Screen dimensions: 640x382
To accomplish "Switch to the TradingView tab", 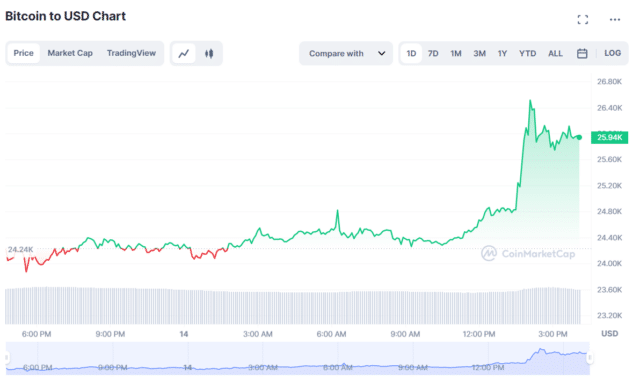I will [x=131, y=53].
